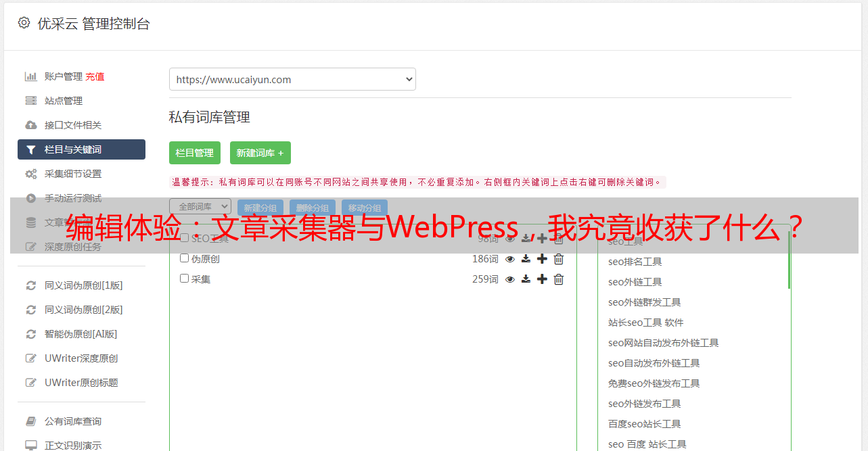868x451 pixels.
Task: Select keyword 站长seo工具 软件
Action: tap(645, 323)
